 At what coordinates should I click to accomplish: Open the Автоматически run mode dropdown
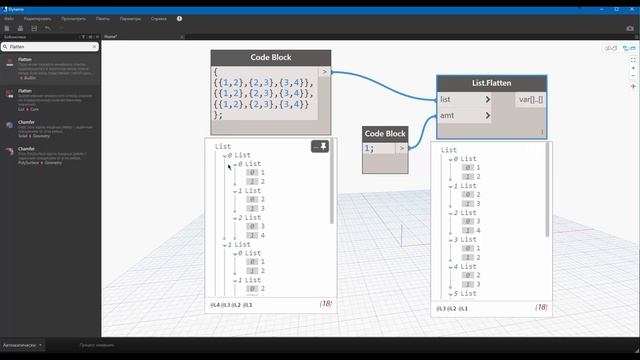click(22, 345)
